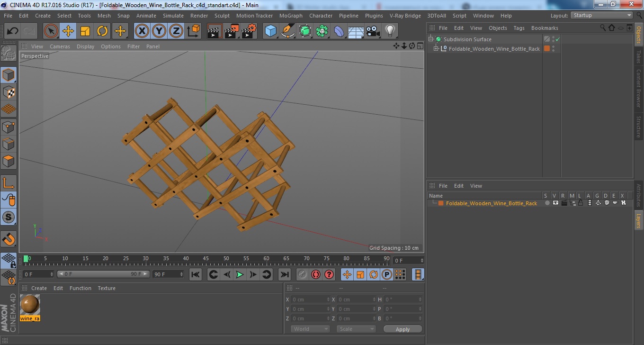Open the MoGraph menu
The width and height of the screenshot is (644, 345).
click(x=291, y=16)
